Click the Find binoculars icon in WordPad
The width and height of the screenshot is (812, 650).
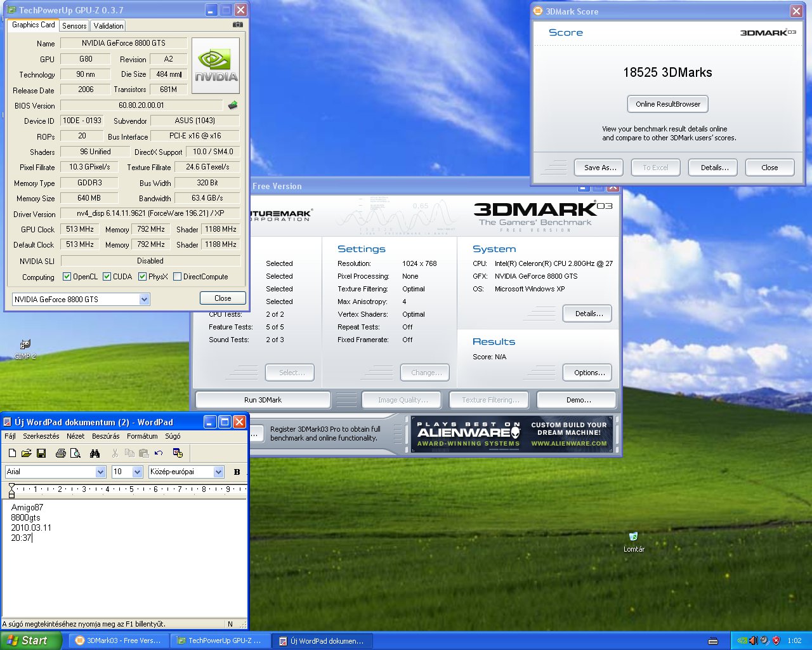(x=95, y=453)
